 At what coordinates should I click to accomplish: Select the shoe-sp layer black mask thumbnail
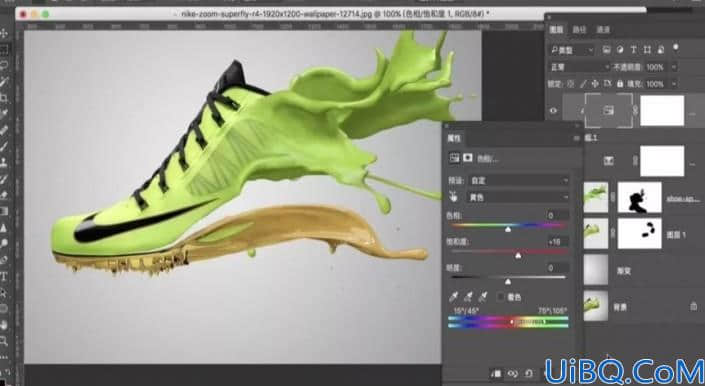[x=639, y=197]
